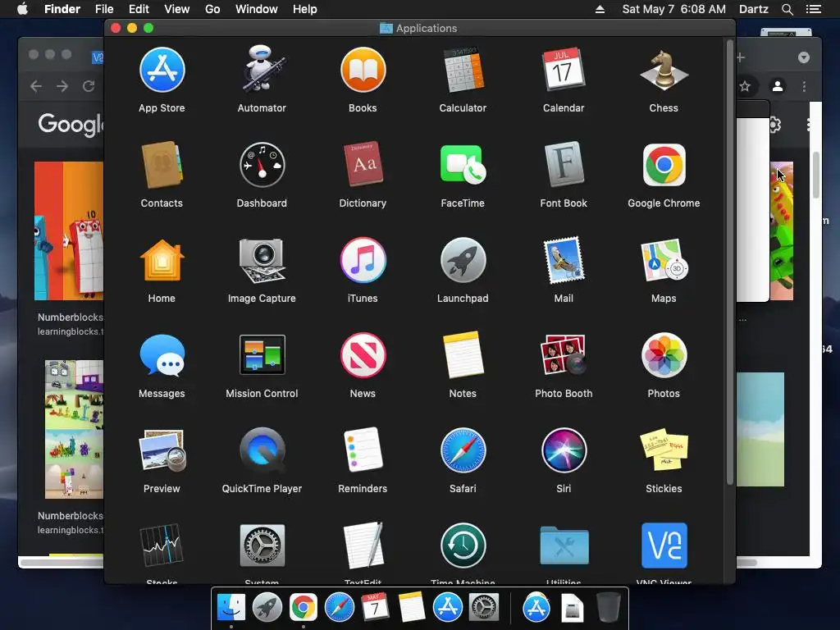This screenshot has width=840, height=630.
Task: Launch iTunes from Applications window
Action: tap(363, 260)
